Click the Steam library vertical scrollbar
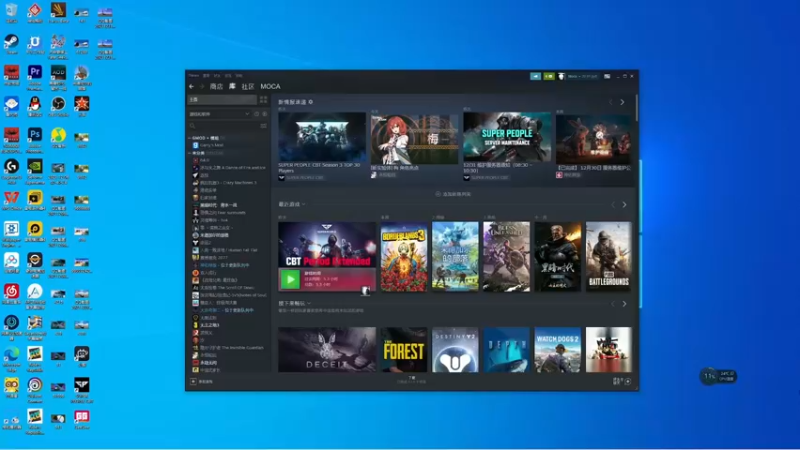Screen dimensions: 800x450 [636, 107]
